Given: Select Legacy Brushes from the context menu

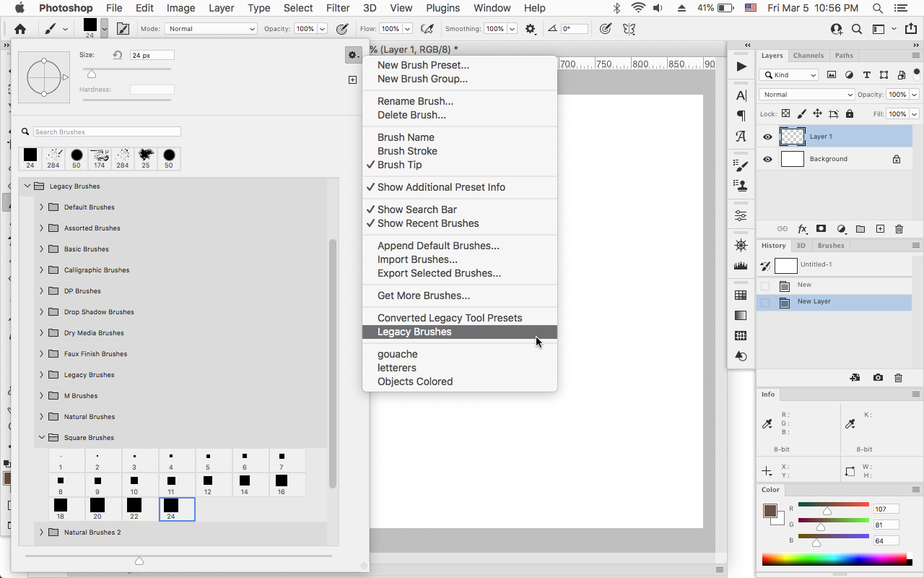Looking at the screenshot, I should [x=414, y=332].
